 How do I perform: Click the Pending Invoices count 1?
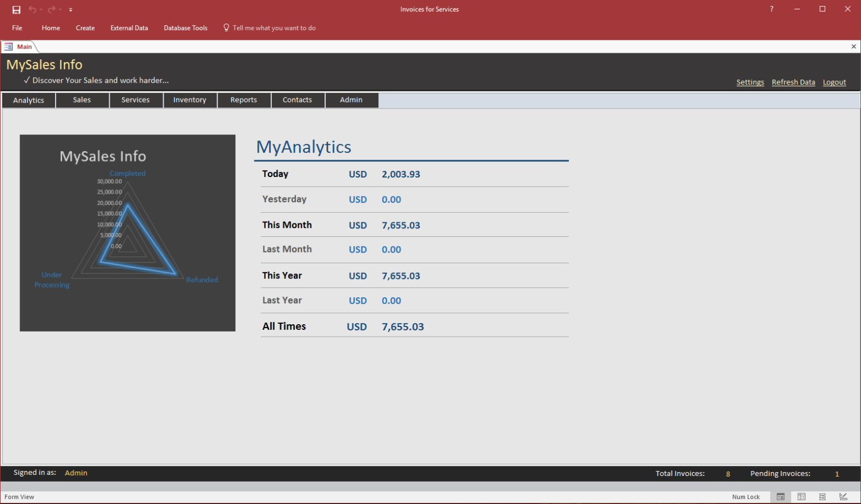pos(837,474)
